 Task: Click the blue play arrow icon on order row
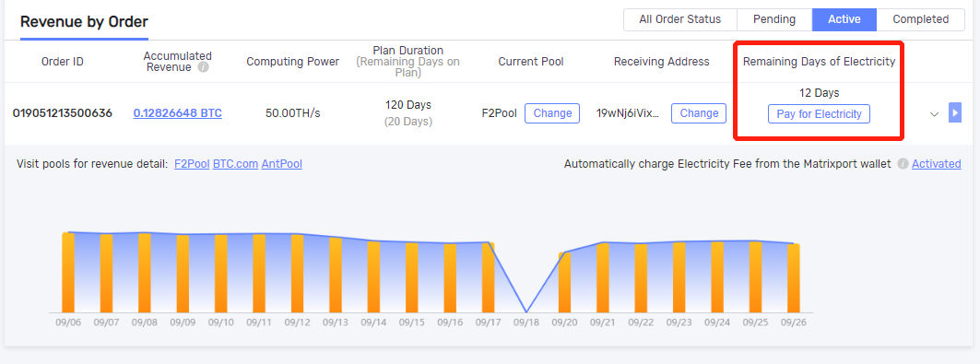(x=954, y=112)
